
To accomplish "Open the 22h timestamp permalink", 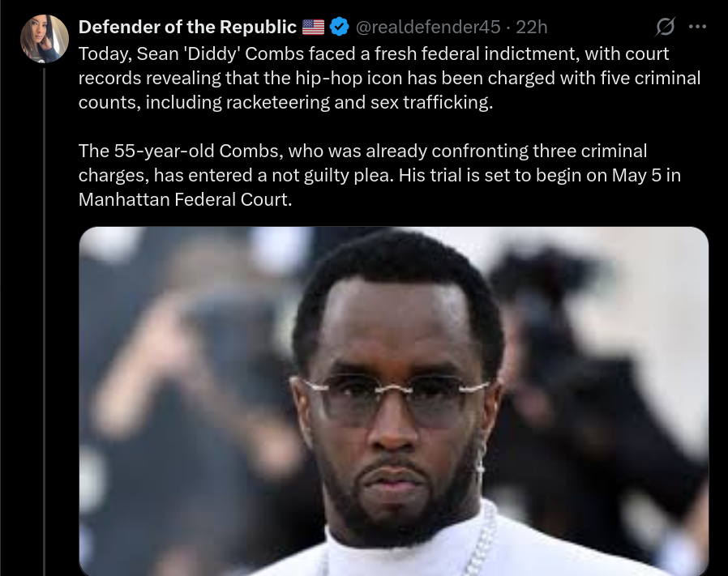I will coord(532,27).
